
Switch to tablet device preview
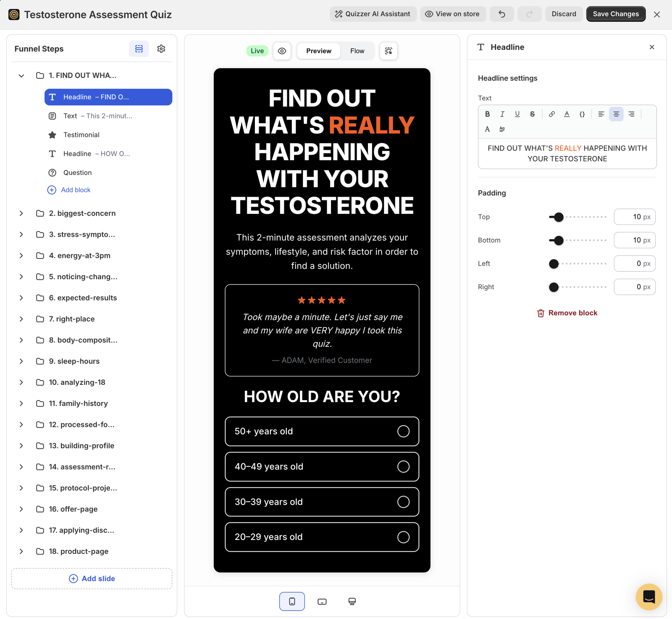tap(322, 601)
